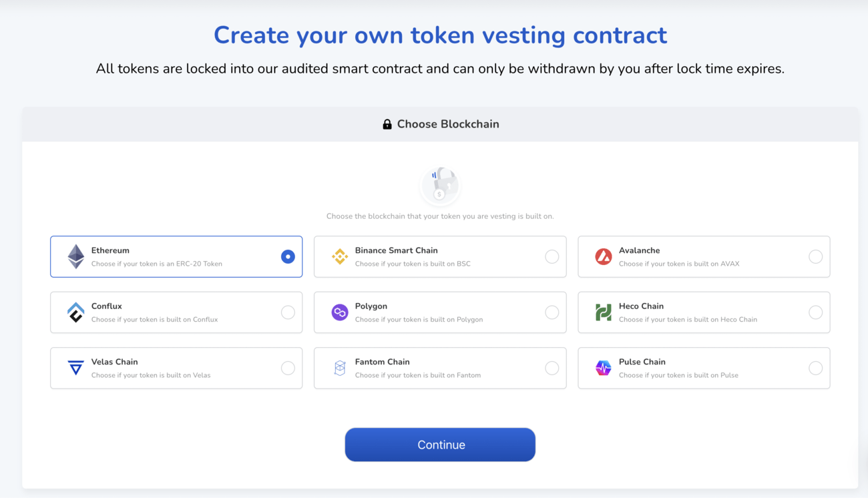Click the blue Continue button
Viewport: 868px width, 498px height.
(440, 445)
